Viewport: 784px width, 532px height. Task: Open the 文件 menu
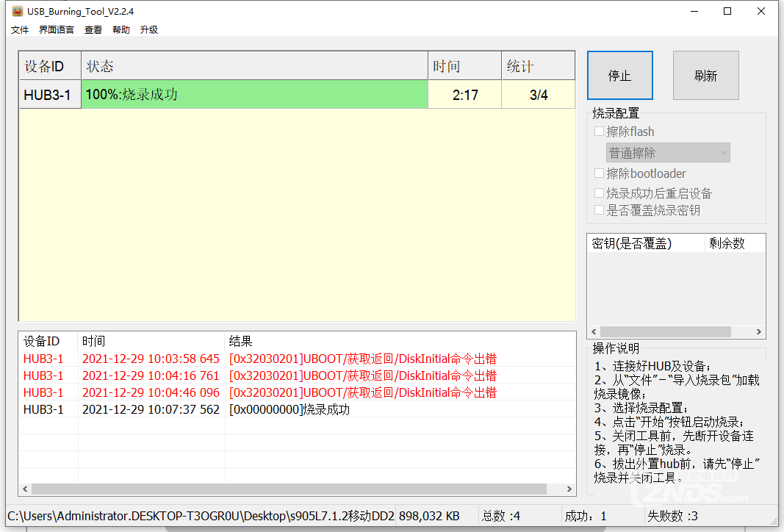point(19,29)
